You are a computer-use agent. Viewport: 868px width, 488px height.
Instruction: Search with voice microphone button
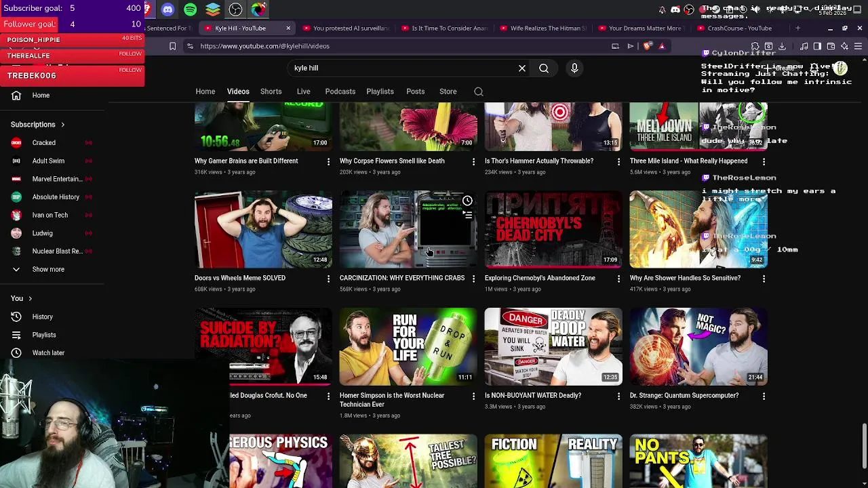(x=574, y=68)
